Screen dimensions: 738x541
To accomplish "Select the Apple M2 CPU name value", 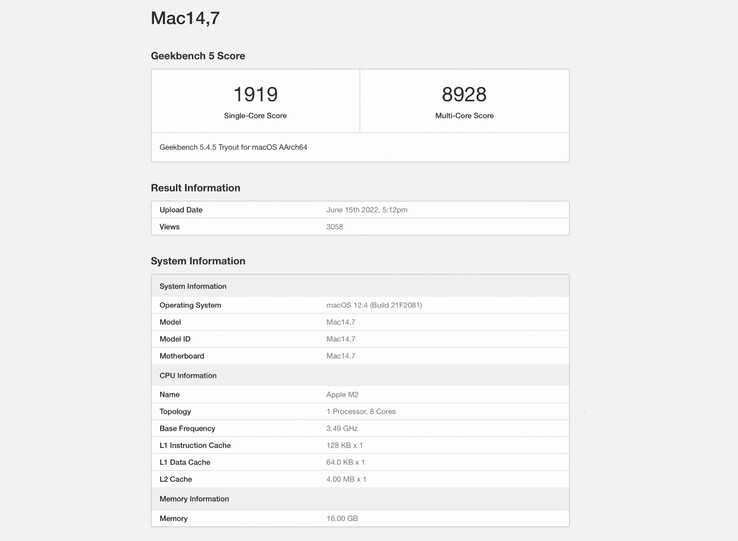I will point(342,395).
